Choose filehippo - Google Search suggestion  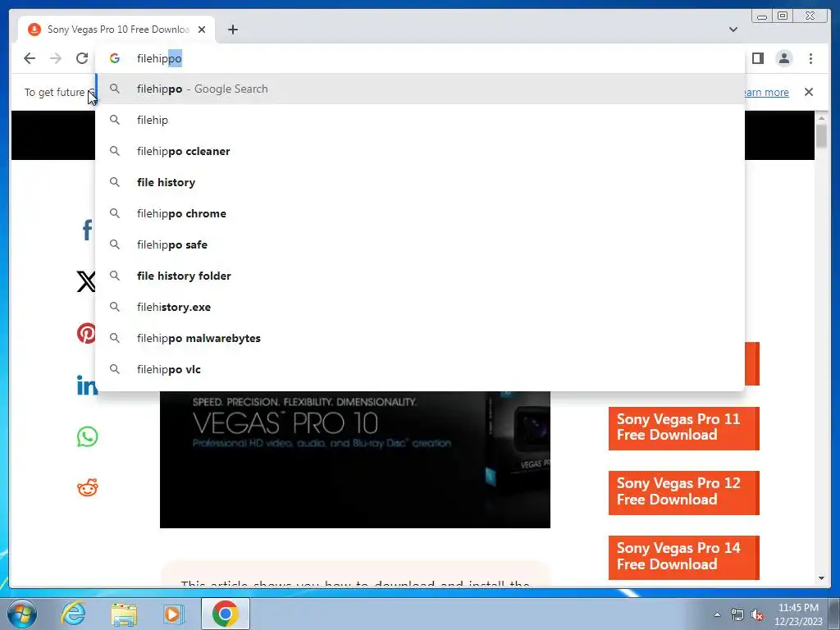tap(420, 89)
